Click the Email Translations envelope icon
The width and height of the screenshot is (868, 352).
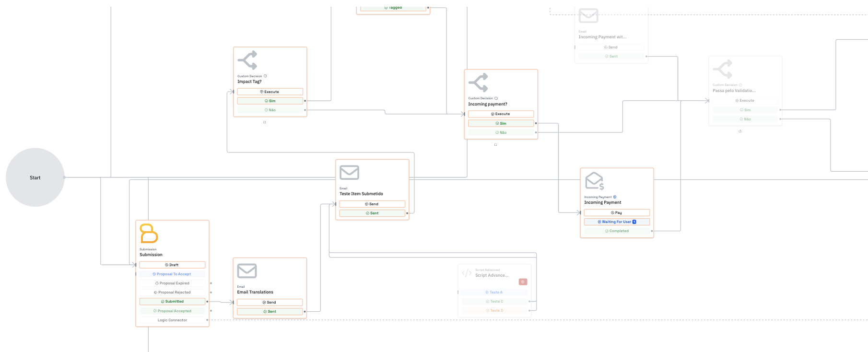coord(247,271)
